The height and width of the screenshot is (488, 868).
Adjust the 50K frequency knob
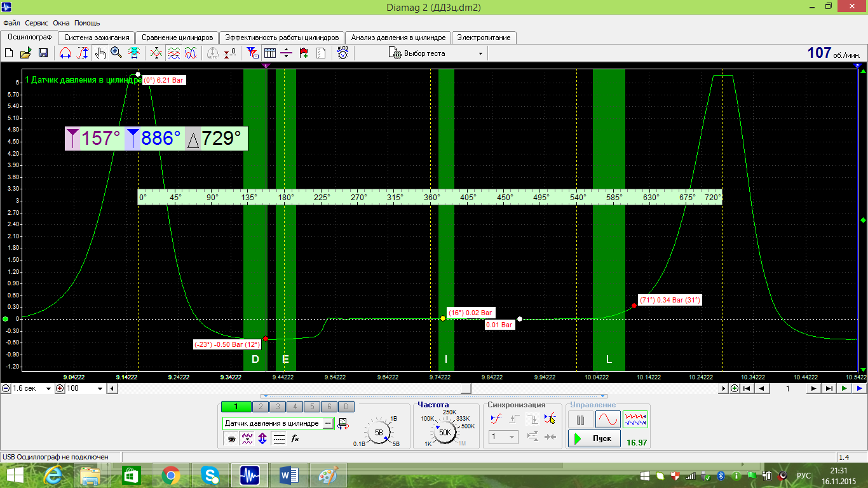[444, 432]
